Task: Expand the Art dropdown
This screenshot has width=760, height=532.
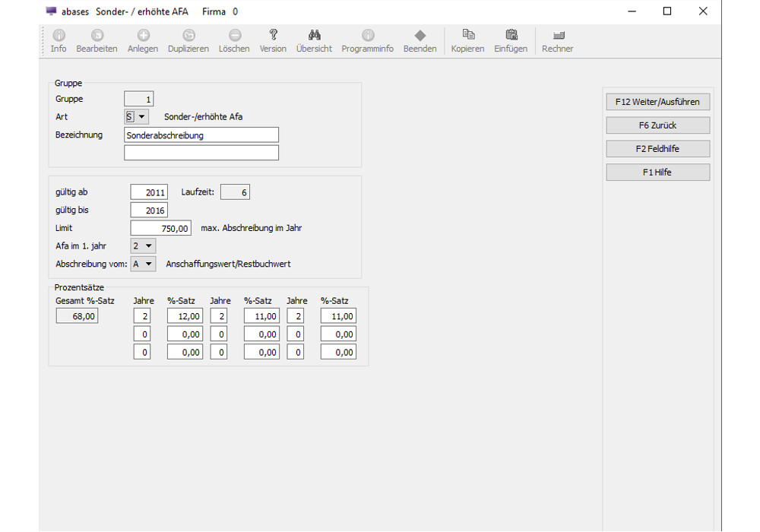Action: pos(142,117)
